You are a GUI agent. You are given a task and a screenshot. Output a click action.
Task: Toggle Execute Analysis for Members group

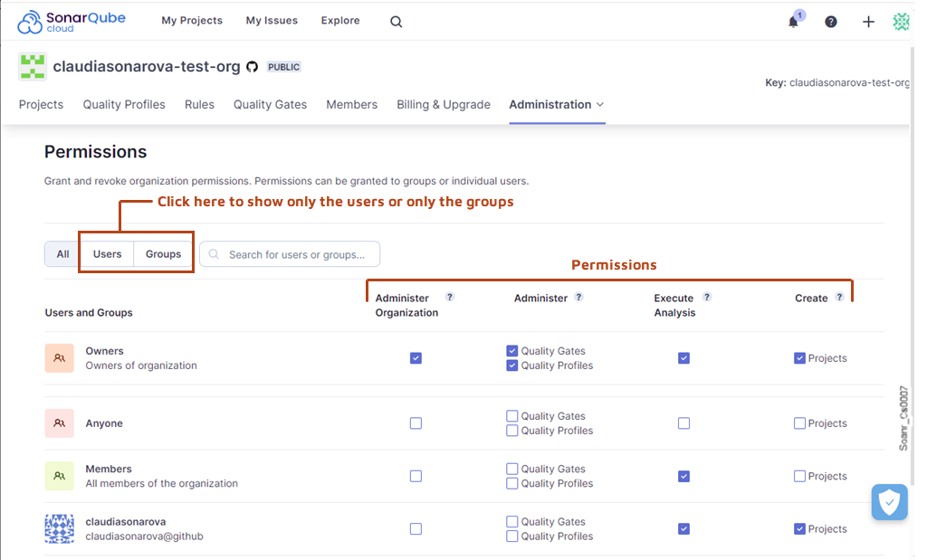683,476
